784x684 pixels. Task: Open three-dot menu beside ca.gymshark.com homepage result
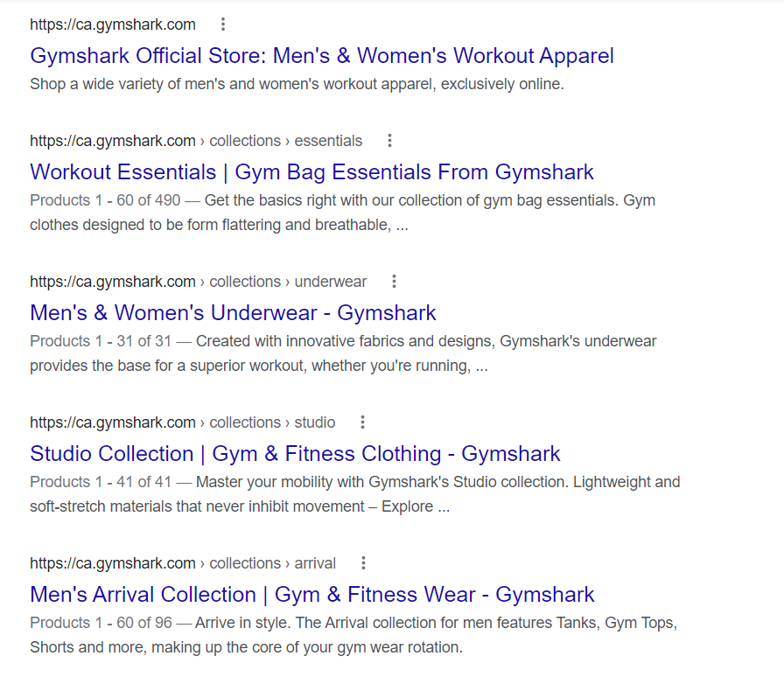(x=223, y=24)
